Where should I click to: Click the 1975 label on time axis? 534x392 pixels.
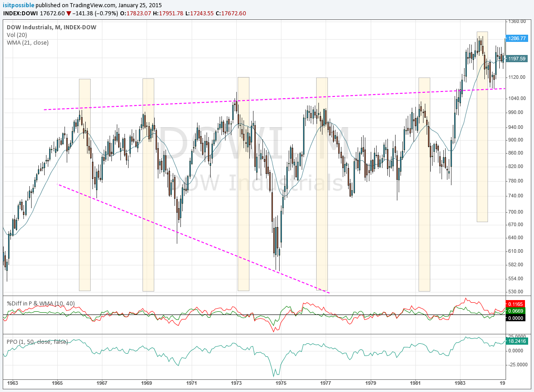point(281,383)
